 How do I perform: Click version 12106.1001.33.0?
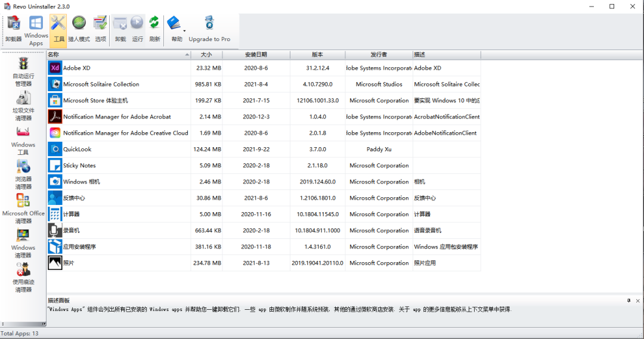tap(317, 101)
